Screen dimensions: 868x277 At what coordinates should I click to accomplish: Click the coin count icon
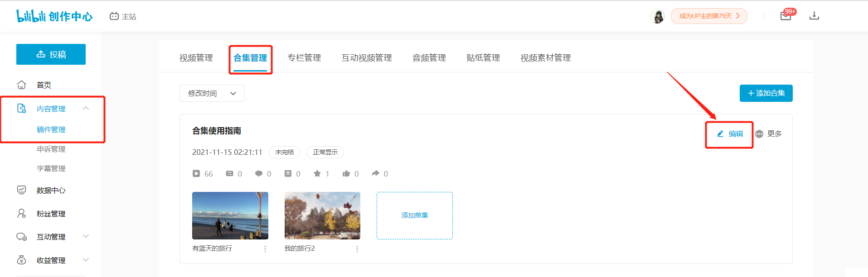click(x=288, y=173)
